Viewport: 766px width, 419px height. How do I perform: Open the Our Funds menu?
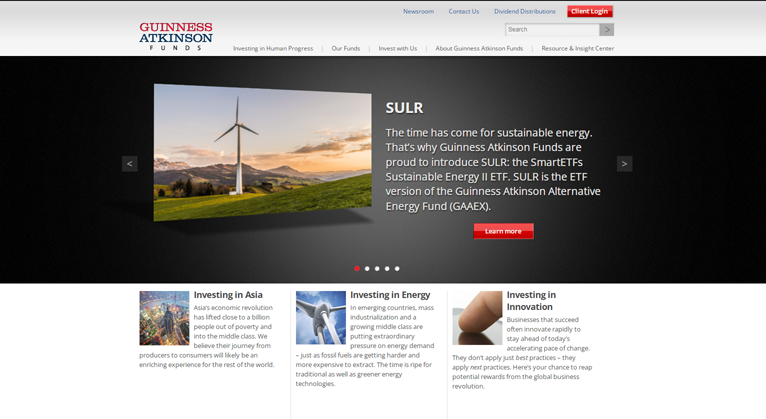346,48
